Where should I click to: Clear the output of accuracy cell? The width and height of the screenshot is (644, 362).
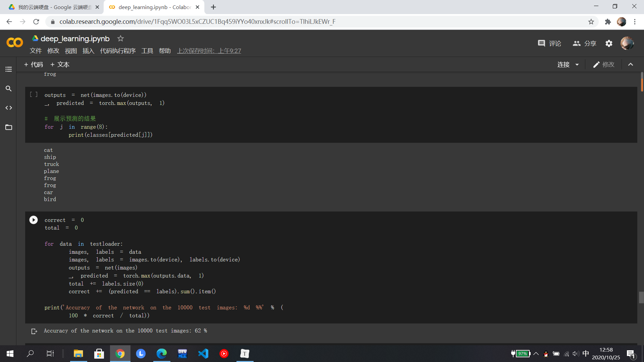pyautogui.click(x=34, y=331)
